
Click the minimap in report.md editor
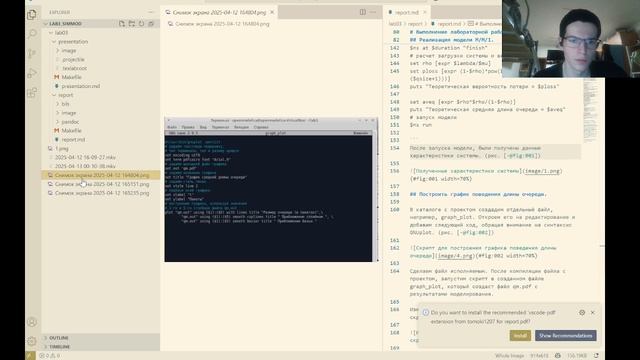pyautogui.click(x=590, y=110)
